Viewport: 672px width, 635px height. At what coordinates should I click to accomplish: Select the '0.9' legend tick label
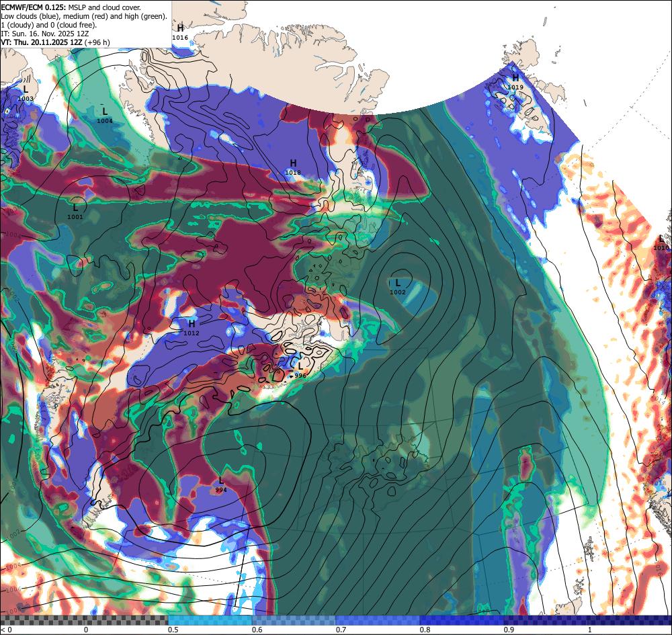click(509, 630)
